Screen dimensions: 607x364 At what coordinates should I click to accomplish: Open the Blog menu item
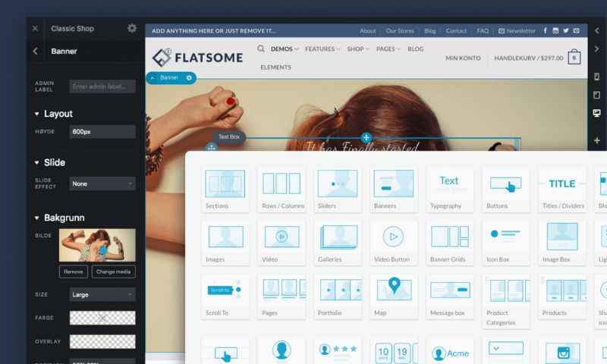click(415, 49)
